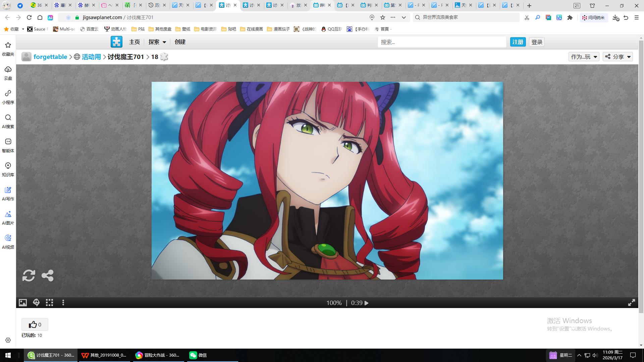
Task: Click the arrange pieces grid icon
Action: pos(50,303)
